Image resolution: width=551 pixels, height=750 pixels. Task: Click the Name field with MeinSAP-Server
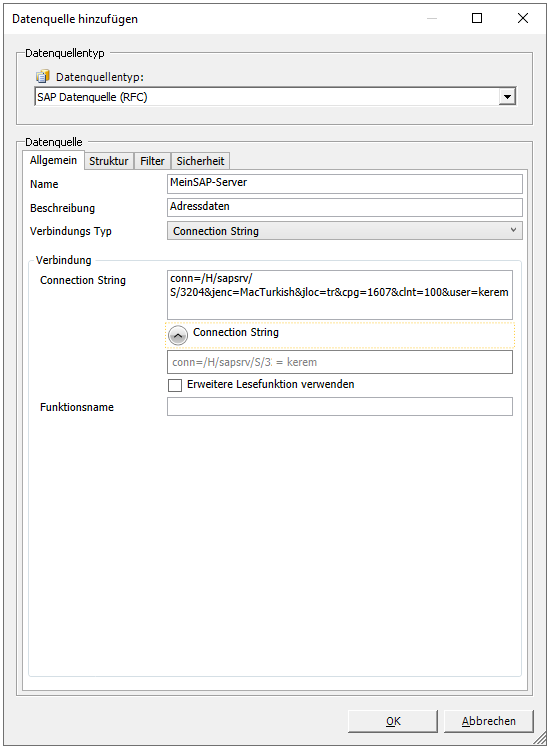click(x=344, y=184)
